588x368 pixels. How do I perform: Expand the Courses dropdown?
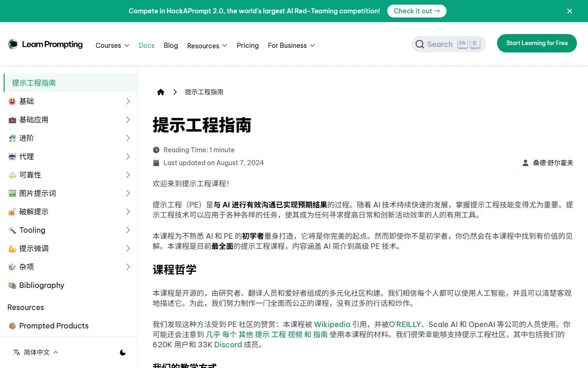pyautogui.click(x=112, y=46)
